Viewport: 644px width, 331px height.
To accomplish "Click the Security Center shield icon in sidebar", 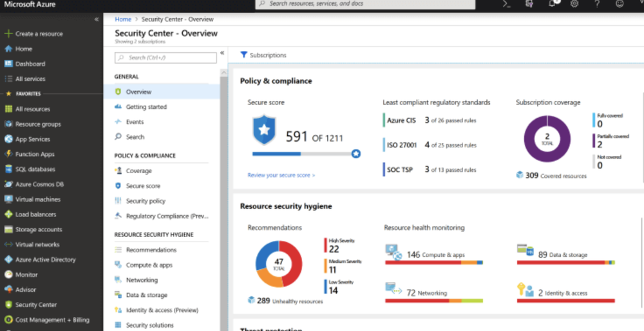I will pyautogui.click(x=8, y=305).
